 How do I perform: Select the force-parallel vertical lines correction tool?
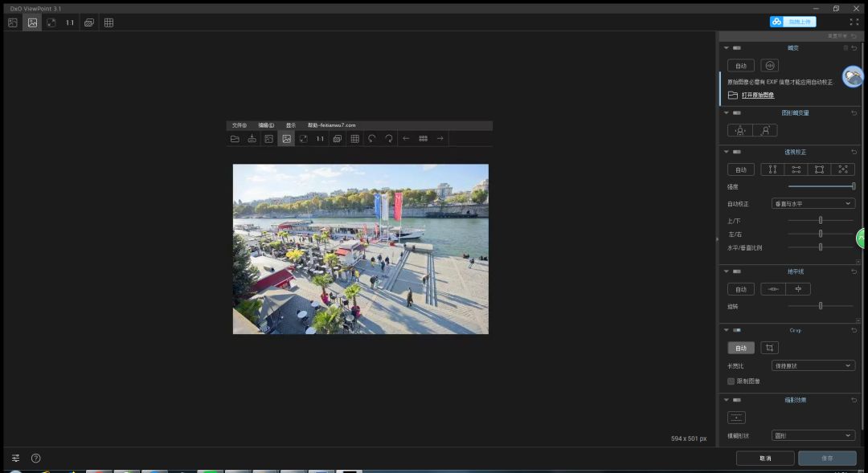point(772,169)
